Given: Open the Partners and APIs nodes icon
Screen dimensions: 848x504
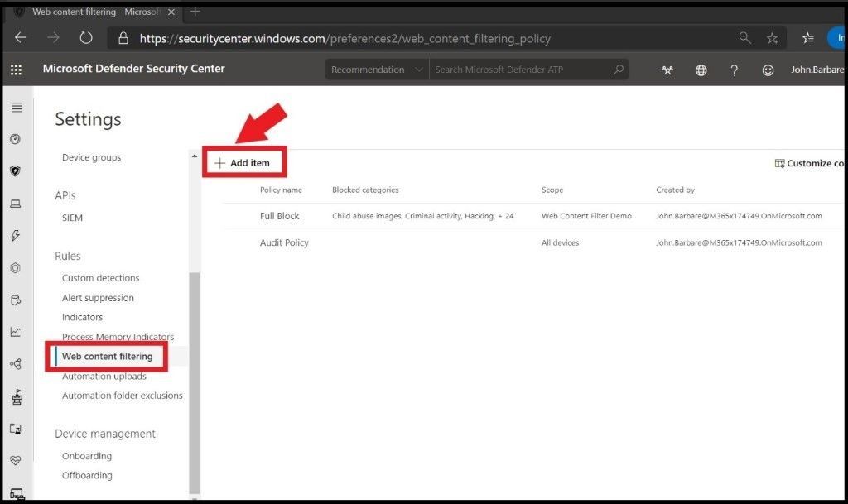Looking at the screenshot, I should (15, 364).
